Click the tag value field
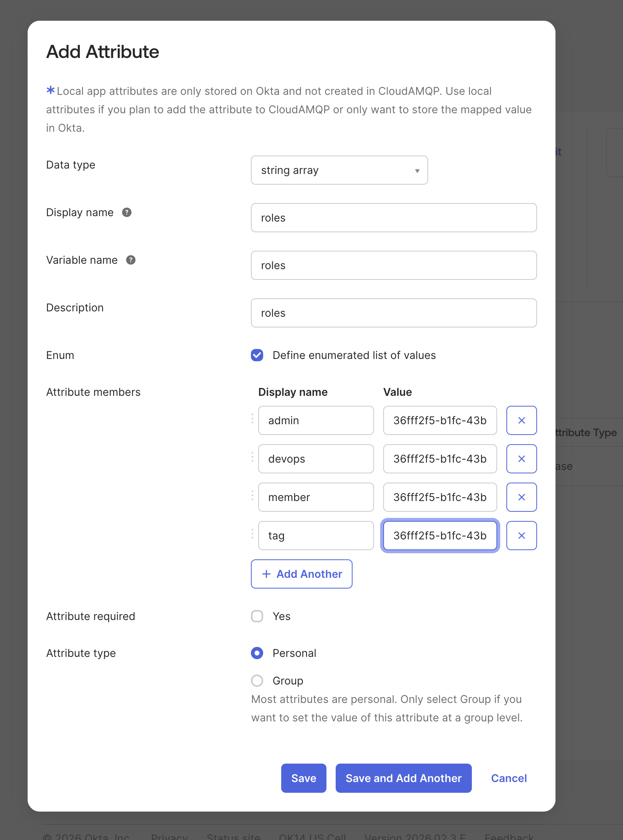 pyautogui.click(x=440, y=536)
